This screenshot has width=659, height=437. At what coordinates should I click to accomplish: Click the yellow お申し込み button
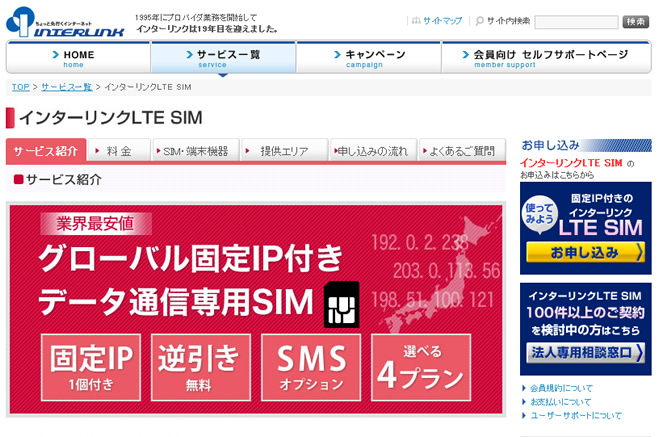click(x=585, y=252)
